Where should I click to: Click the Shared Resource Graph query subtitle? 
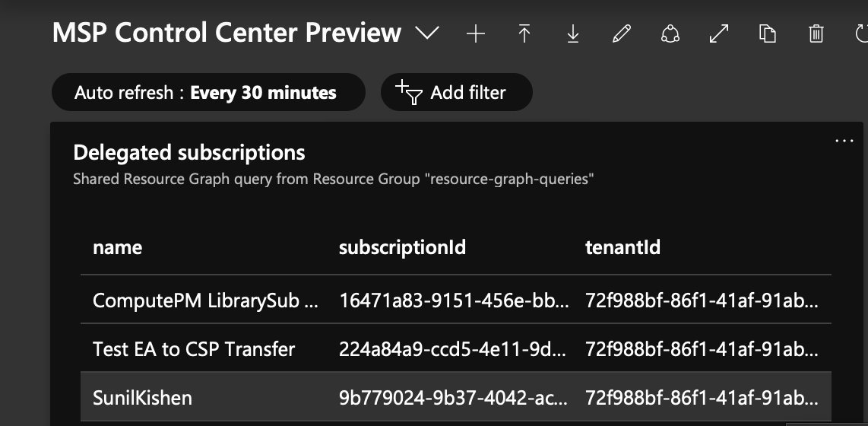point(333,179)
